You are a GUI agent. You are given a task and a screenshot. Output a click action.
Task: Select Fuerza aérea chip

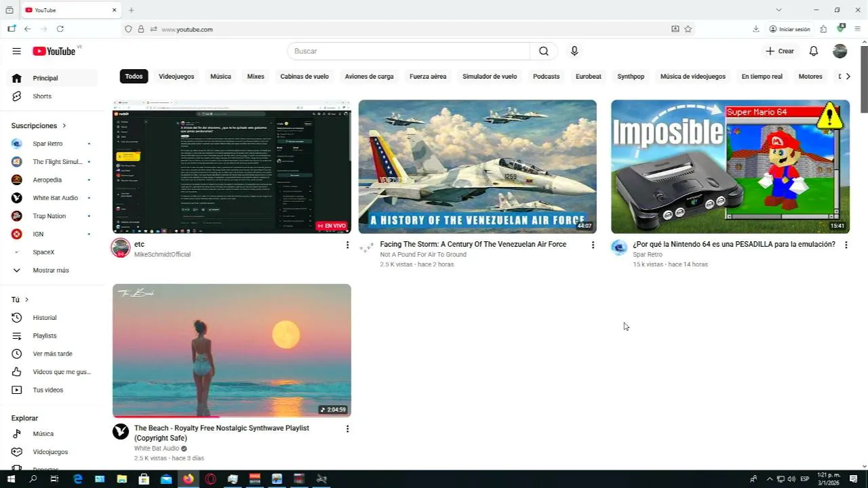[x=428, y=77]
